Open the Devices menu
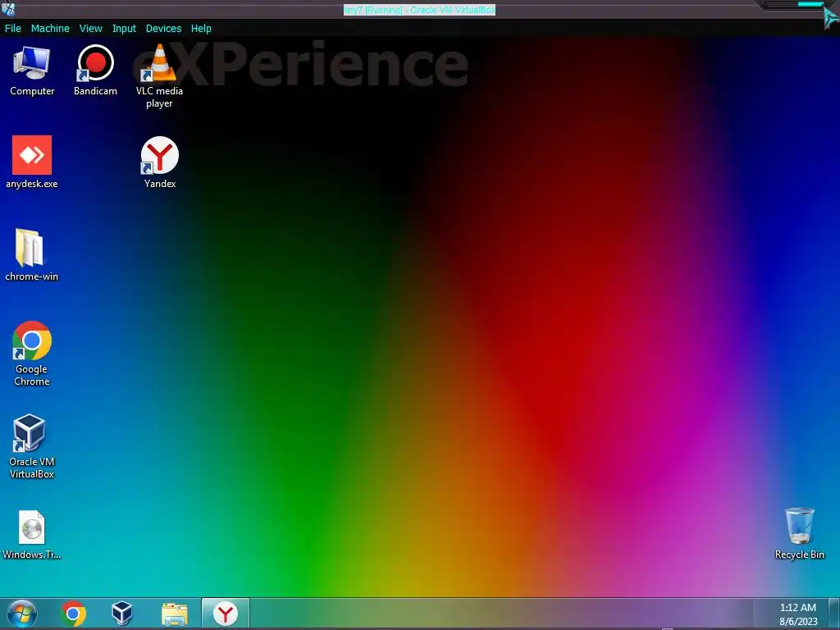Viewport: 840px width, 630px height. pyautogui.click(x=163, y=29)
